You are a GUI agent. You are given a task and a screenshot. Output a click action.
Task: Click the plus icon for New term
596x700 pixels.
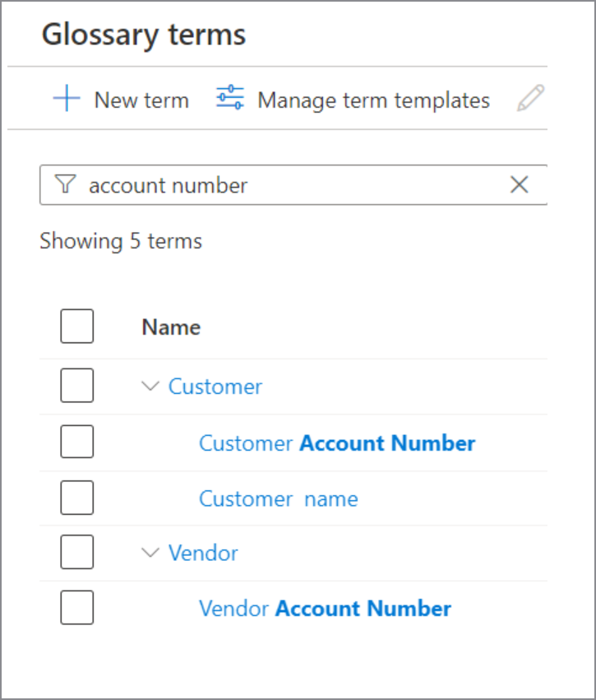67,100
